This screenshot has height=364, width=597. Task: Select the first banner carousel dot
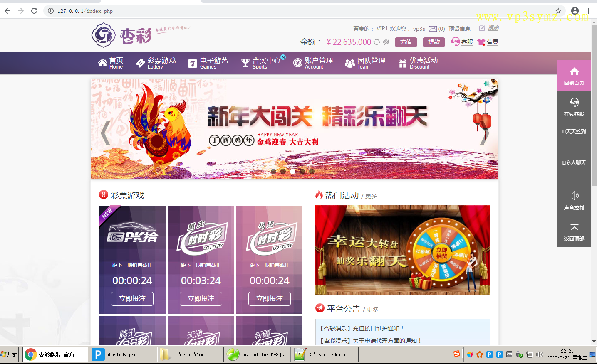[x=273, y=171]
